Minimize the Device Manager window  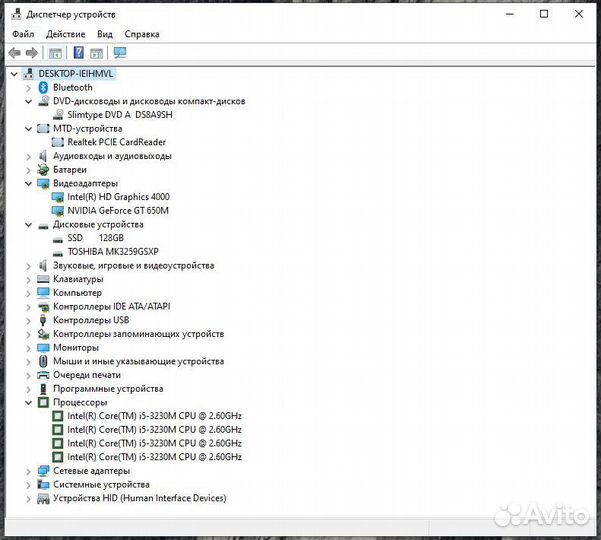click(510, 14)
